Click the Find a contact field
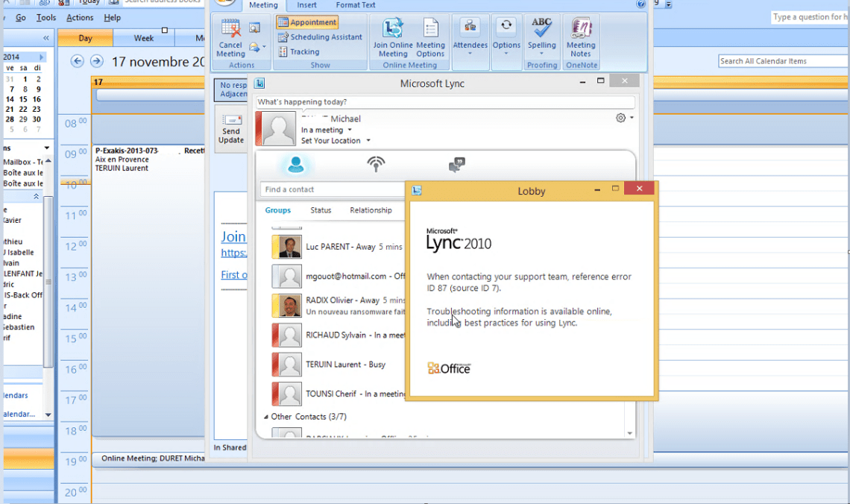This screenshot has height=504, width=850. 332,189
